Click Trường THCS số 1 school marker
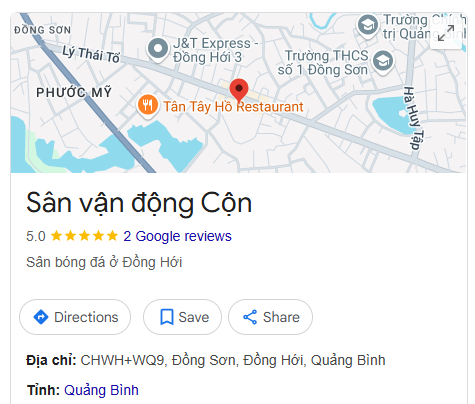Viewport: 475px width, 404px height. (x=383, y=62)
